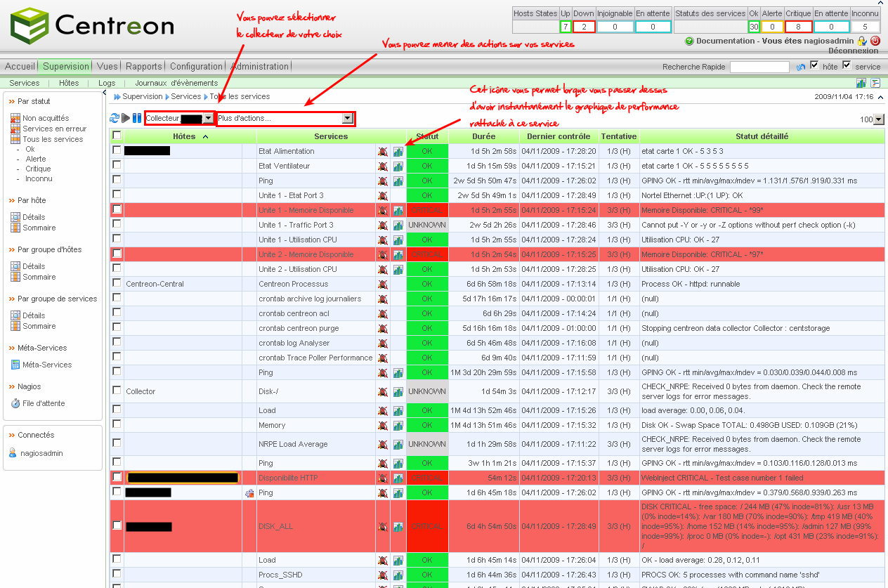This screenshot has height=588, width=888.
Task: Click the red logout power icon
Action: [x=875, y=41]
